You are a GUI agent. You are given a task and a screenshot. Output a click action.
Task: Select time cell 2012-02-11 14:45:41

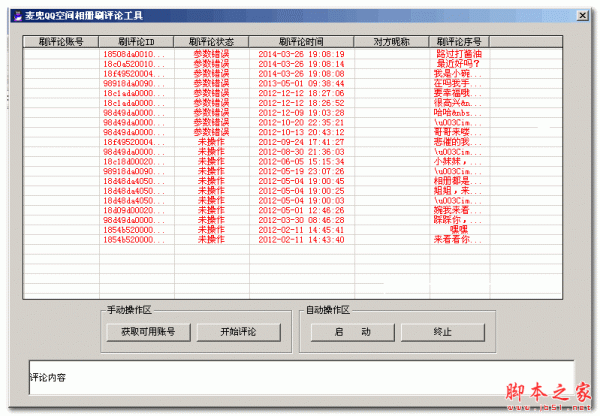pyautogui.click(x=301, y=230)
